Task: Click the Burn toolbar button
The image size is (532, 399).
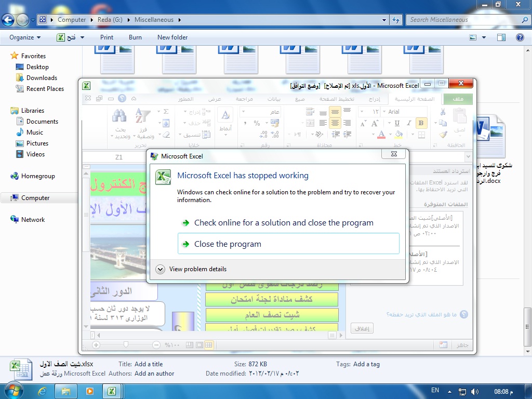Action: (x=135, y=37)
